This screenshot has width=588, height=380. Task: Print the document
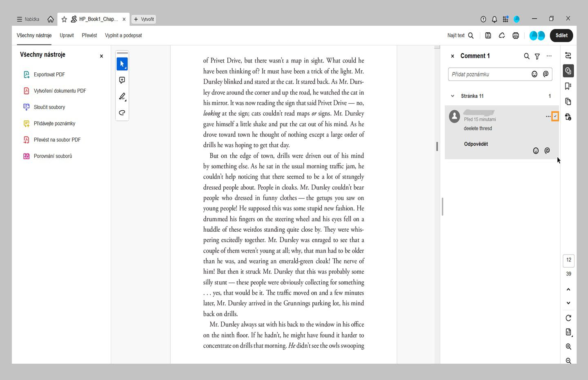point(516,36)
